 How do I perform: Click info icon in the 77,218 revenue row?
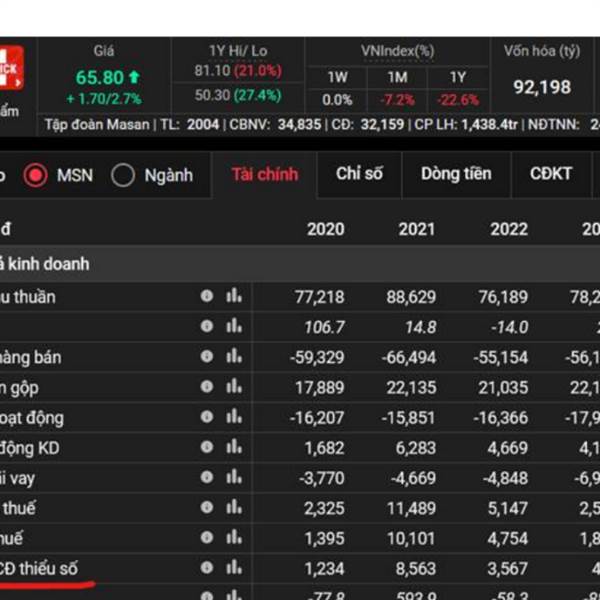pyautogui.click(x=207, y=296)
